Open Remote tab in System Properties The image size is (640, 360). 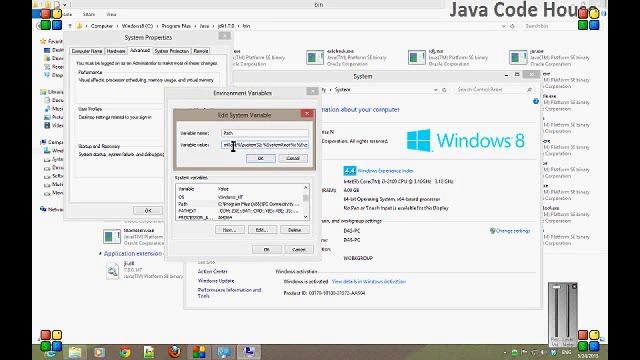[x=201, y=51]
